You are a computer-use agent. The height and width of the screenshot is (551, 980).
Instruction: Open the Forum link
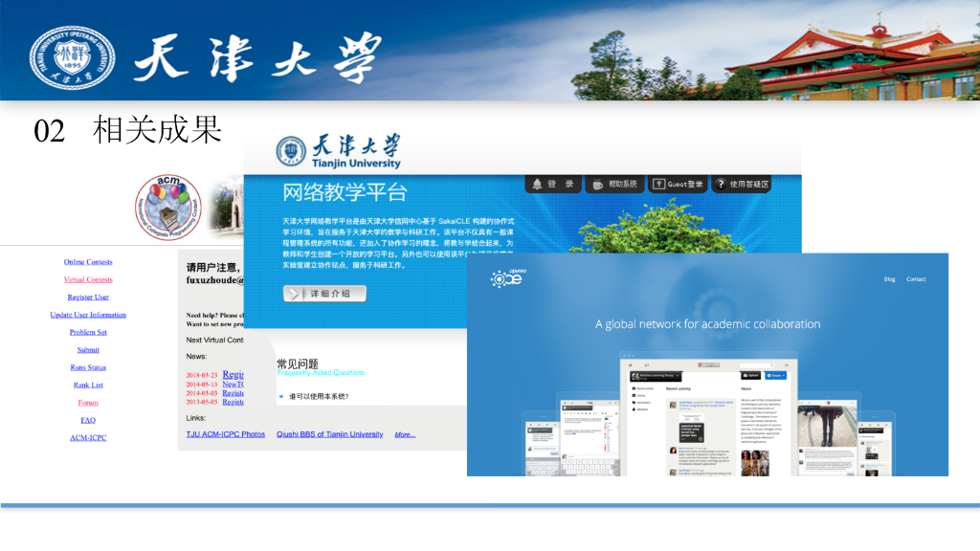tap(88, 403)
